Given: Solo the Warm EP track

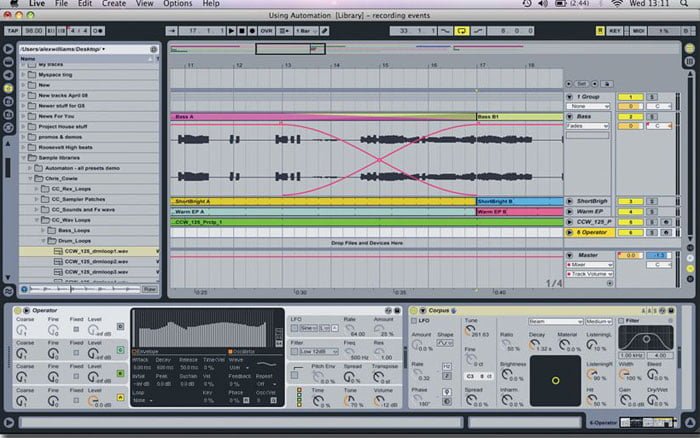Looking at the screenshot, I should coord(651,212).
